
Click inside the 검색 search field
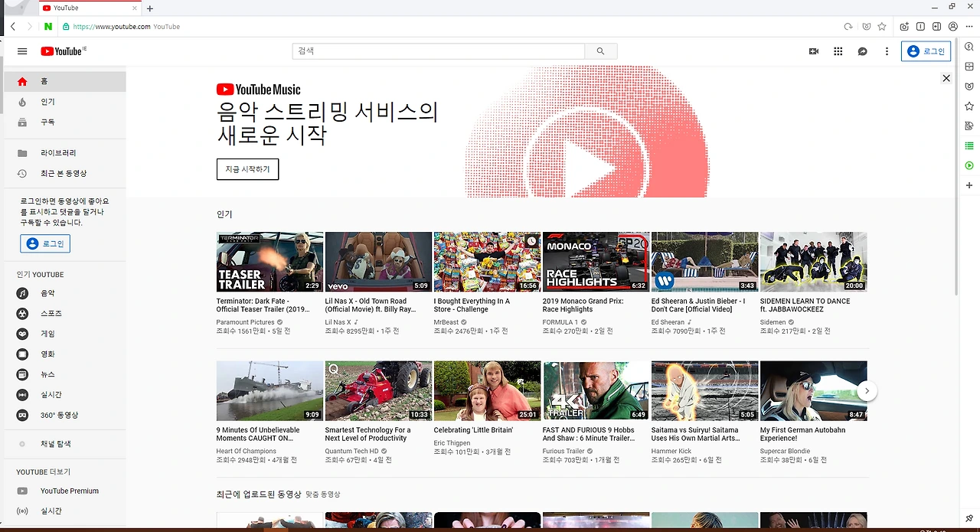tap(439, 51)
